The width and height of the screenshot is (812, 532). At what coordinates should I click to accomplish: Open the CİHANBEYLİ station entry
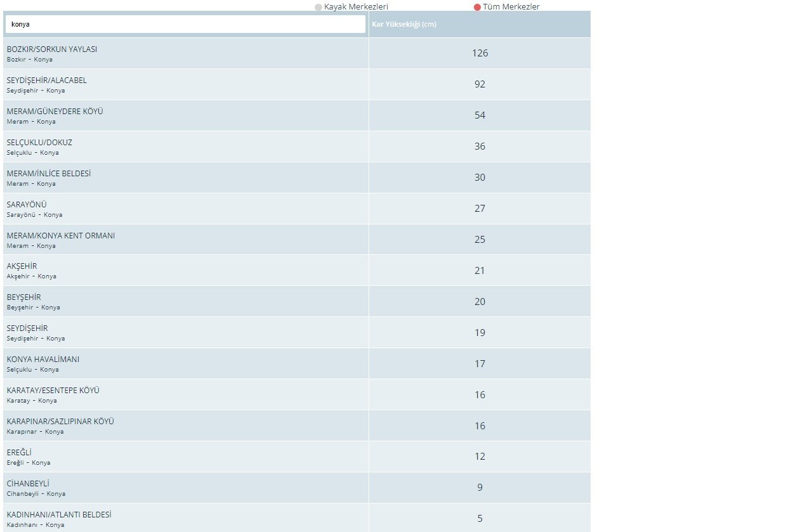click(x=28, y=484)
